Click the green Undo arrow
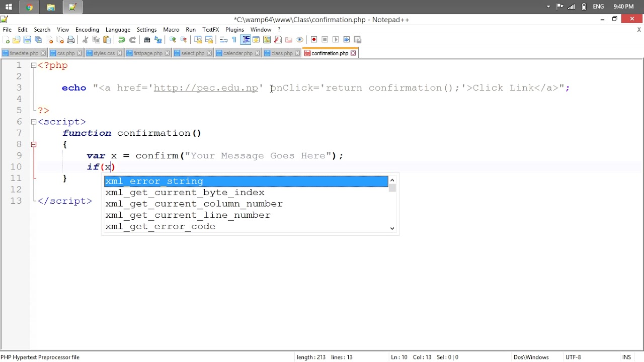Viewport: 644px width, 362px height. (121, 40)
